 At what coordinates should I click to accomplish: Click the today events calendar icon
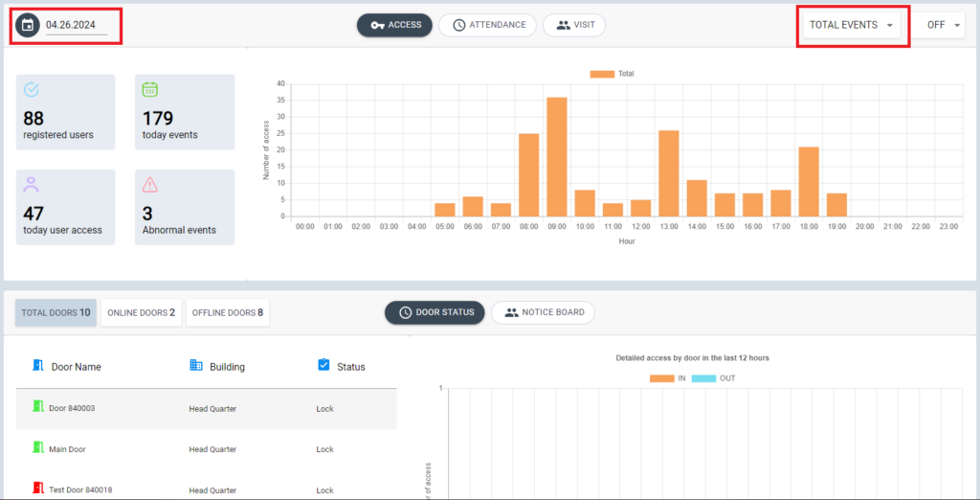150,90
